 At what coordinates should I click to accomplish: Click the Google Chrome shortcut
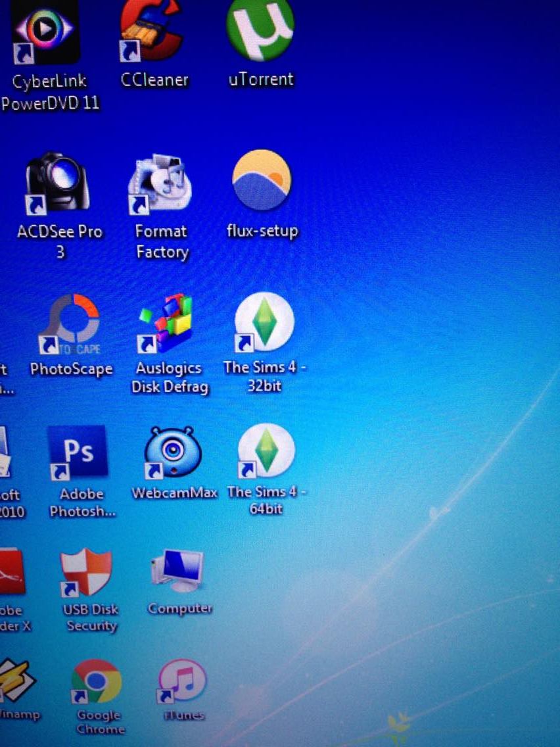pyautogui.click(x=97, y=683)
